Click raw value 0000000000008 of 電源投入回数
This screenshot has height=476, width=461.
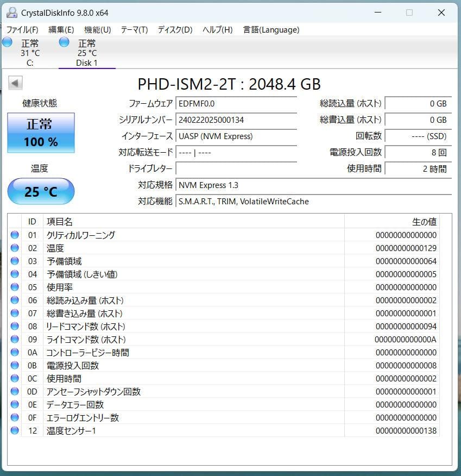click(406, 366)
